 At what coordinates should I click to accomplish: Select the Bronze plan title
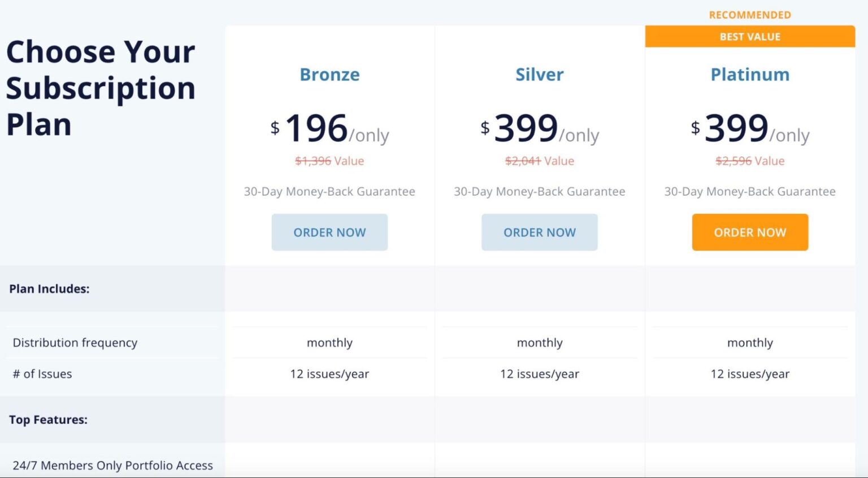tap(329, 74)
